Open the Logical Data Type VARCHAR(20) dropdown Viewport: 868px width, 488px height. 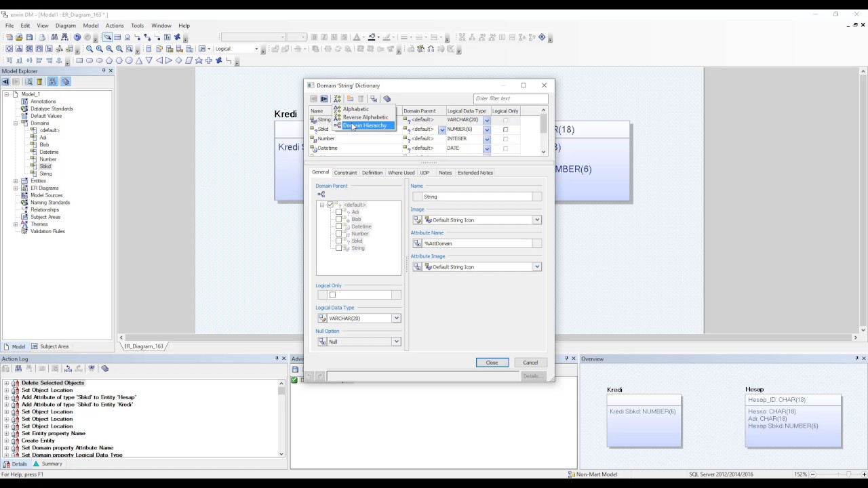(396, 319)
